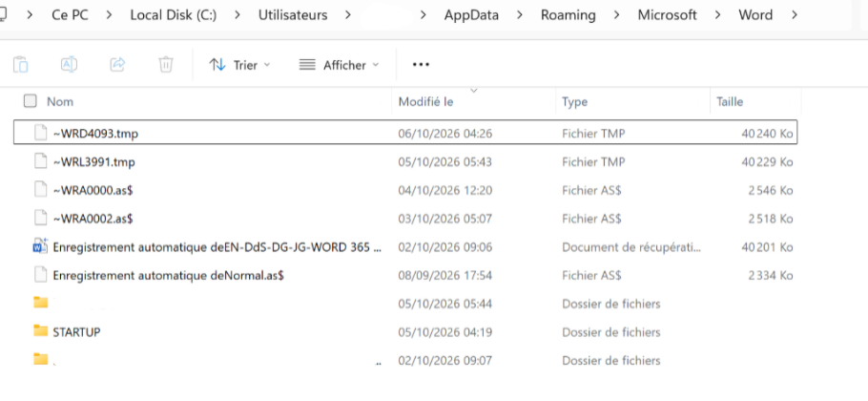868x401 pixels.
Task: Click the Share icon in toolbar
Action: (x=117, y=65)
